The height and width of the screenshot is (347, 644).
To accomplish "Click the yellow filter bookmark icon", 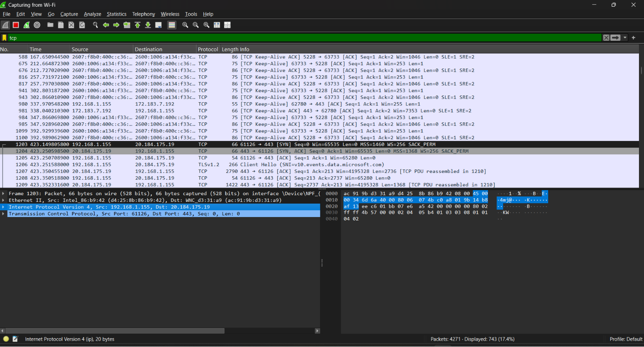I will tap(4, 38).
